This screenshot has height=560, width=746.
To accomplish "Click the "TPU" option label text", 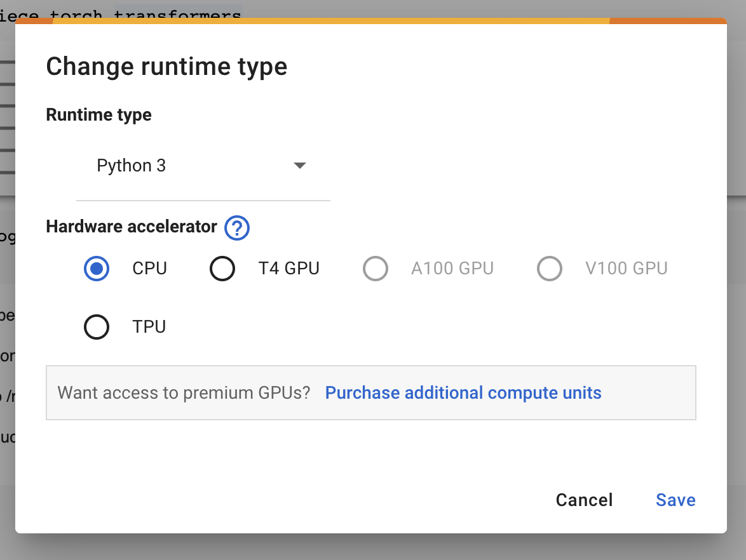I will pyautogui.click(x=149, y=327).
